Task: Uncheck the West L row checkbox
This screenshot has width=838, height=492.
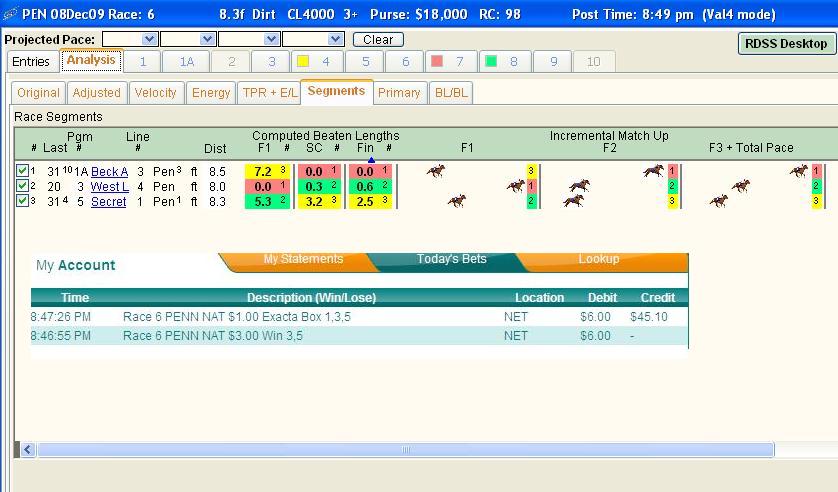Action: 22,186
